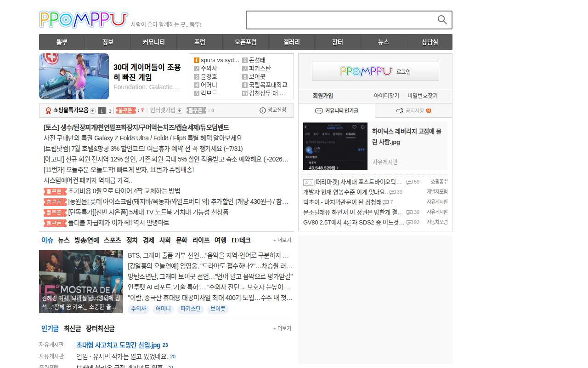Viewport: 588px width, 368px height.
Task: Open the PPOMPPU logo home link
Action: point(83,20)
